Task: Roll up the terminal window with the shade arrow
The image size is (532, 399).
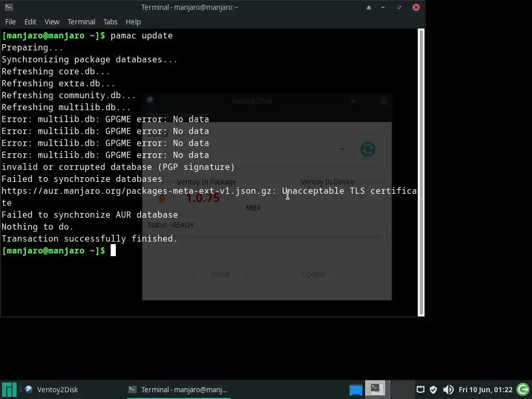Action: click(369, 7)
